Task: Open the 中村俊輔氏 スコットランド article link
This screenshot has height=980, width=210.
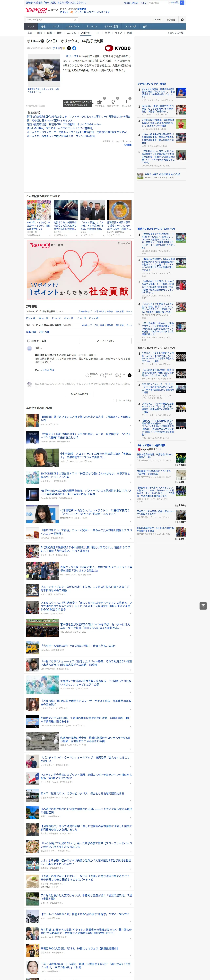Action: coord(95,455)
